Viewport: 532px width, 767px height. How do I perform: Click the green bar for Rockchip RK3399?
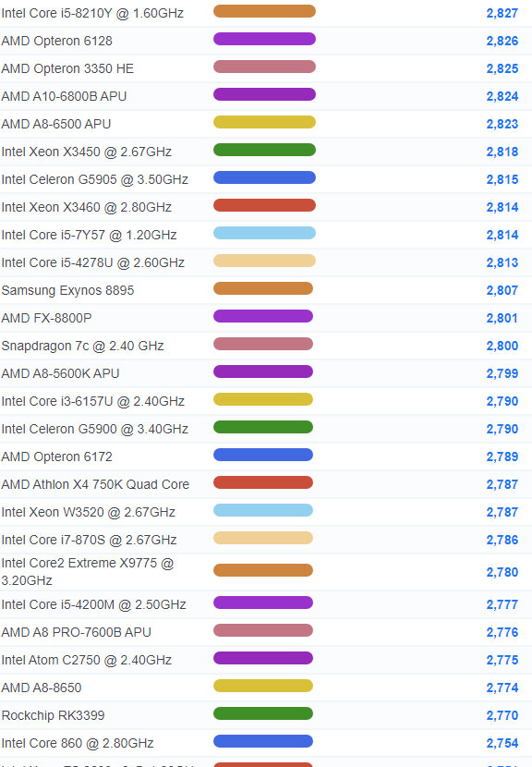pos(263,713)
